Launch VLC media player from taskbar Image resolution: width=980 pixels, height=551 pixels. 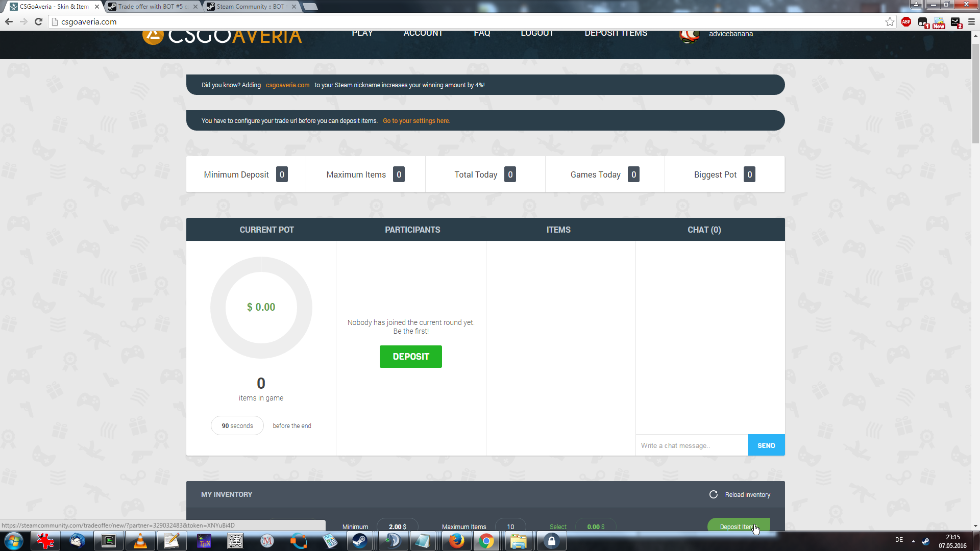pyautogui.click(x=140, y=541)
